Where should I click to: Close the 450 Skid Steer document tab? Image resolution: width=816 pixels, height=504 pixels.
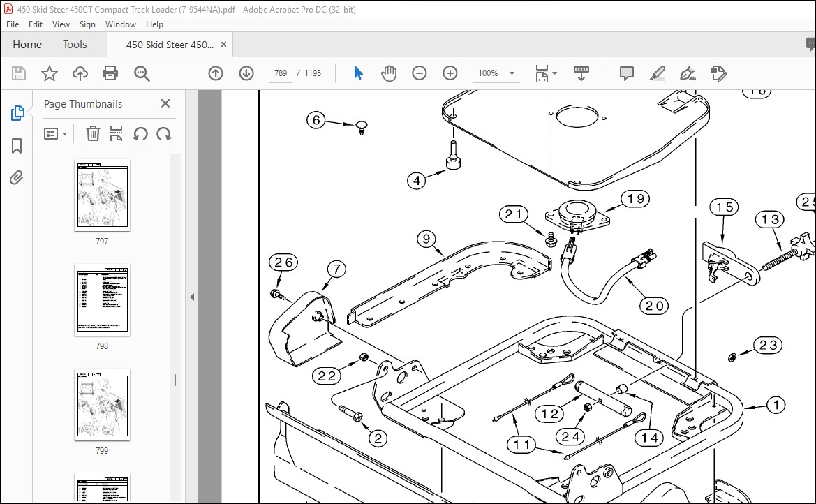pyautogui.click(x=224, y=45)
